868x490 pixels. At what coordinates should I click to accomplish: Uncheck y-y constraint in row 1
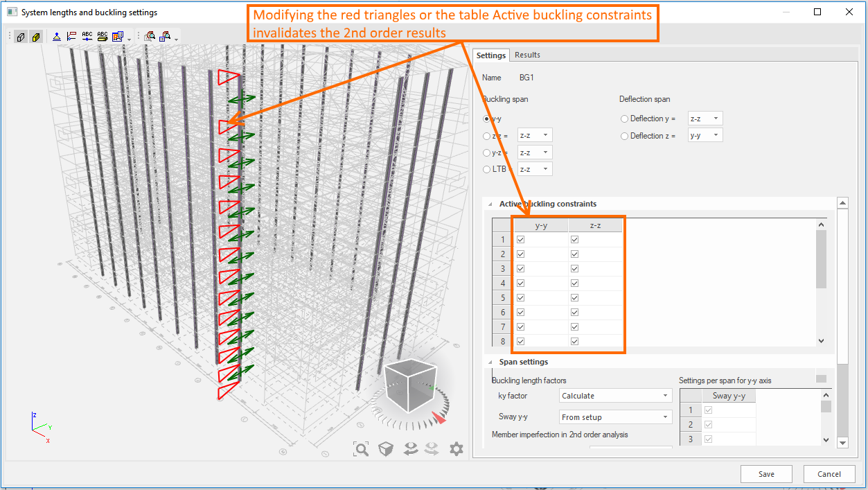521,240
